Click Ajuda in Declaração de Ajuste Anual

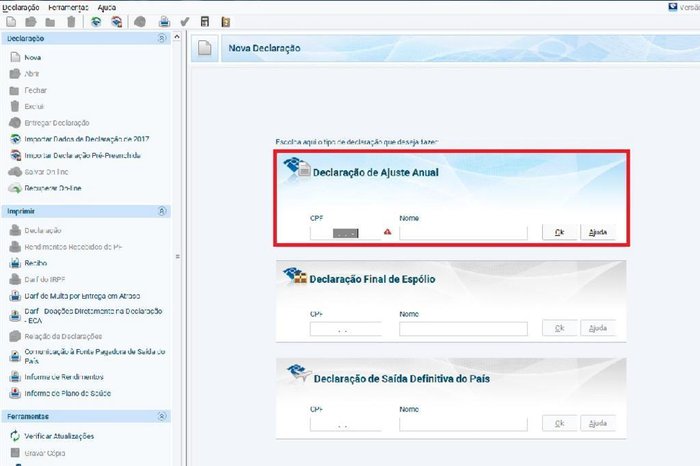pyautogui.click(x=598, y=232)
